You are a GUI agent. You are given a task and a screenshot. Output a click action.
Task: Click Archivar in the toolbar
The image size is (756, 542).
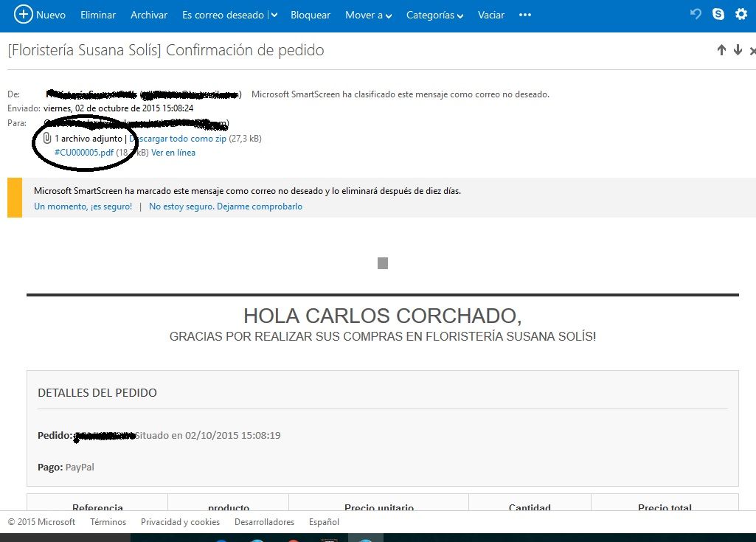(x=149, y=15)
